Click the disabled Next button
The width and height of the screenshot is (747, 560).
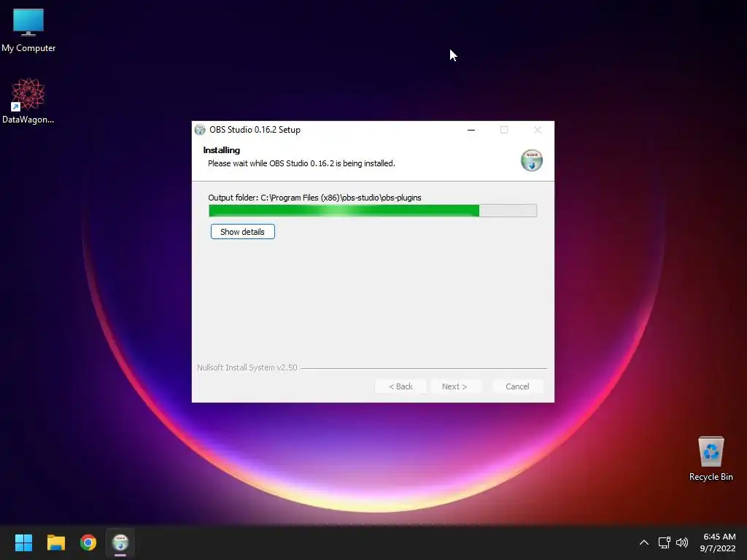[x=455, y=386]
